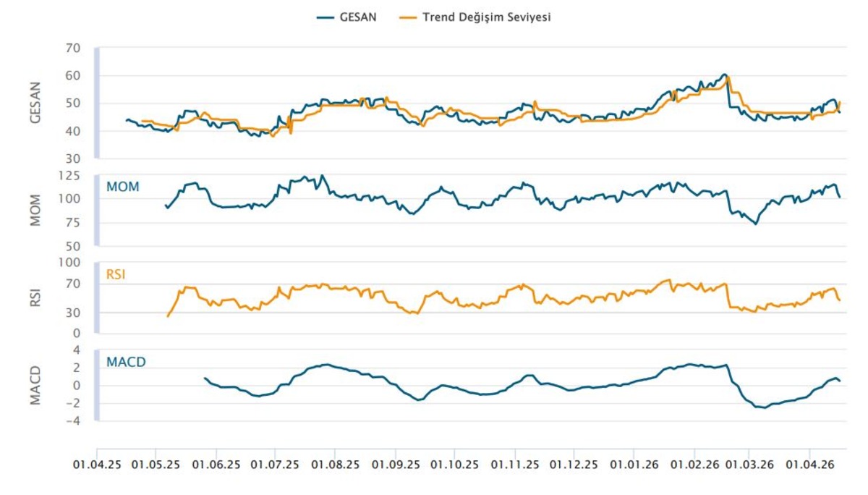Click the -4 tick on the MACD axis

pos(72,420)
